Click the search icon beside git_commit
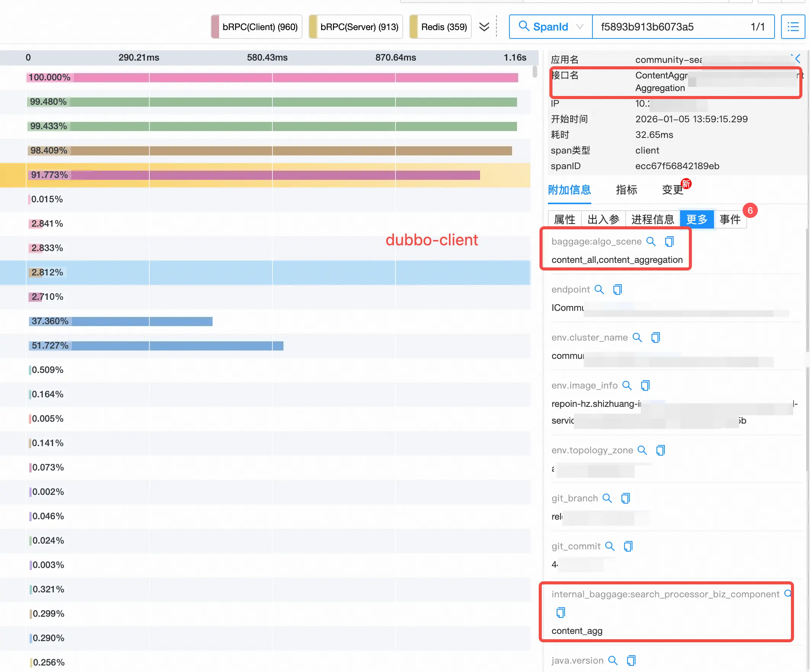810x672 pixels. pos(610,546)
